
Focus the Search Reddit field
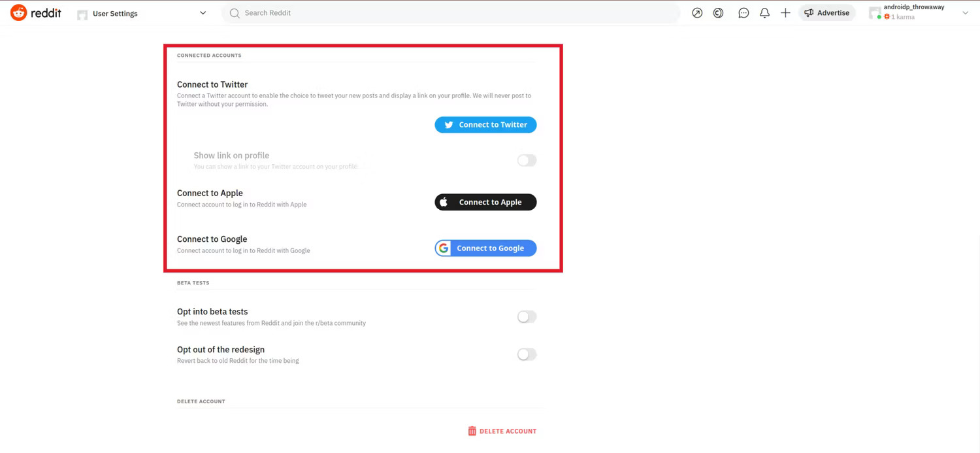coord(451,13)
